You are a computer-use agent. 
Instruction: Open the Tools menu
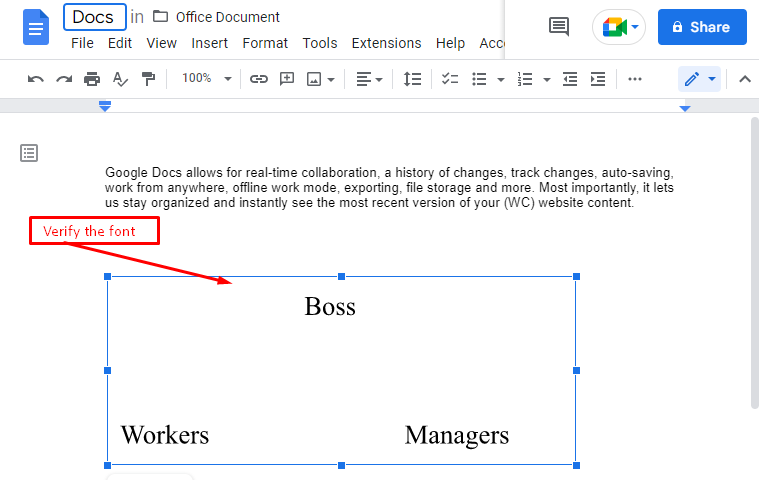[319, 43]
